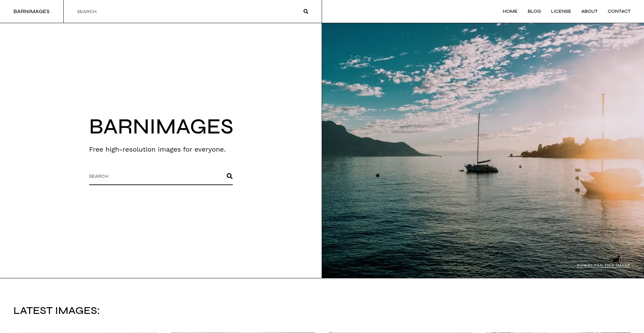Open the License page
Image resolution: width=644 pixels, height=333 pixels.
pyautogui.click(x=561, y=11)
